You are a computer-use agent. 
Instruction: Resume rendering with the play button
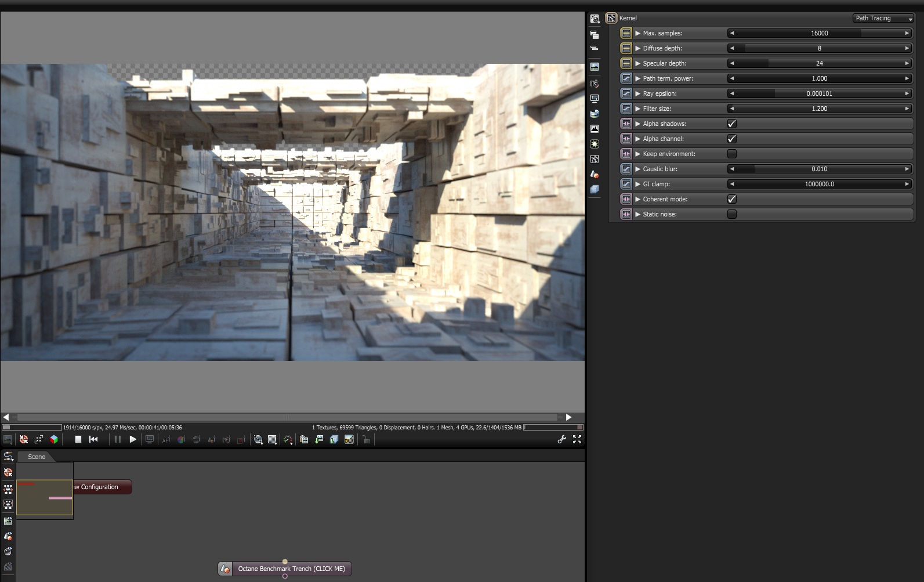pyautogui.click(x=133, y=440)
